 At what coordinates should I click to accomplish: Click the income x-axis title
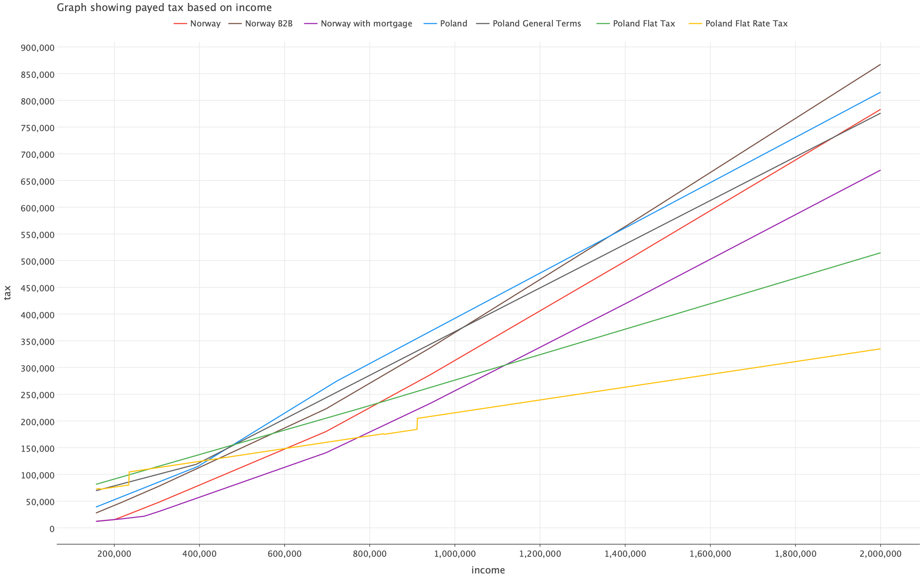[x=488, y=570]
